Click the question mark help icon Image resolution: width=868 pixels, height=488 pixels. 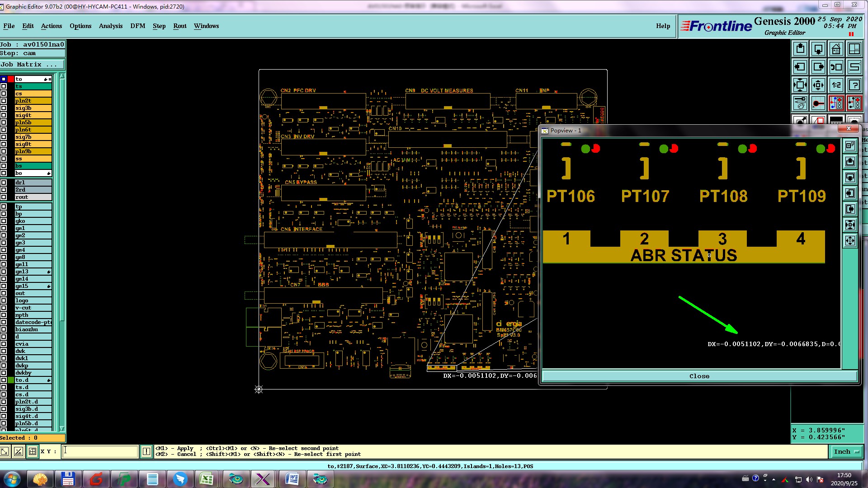854,85
